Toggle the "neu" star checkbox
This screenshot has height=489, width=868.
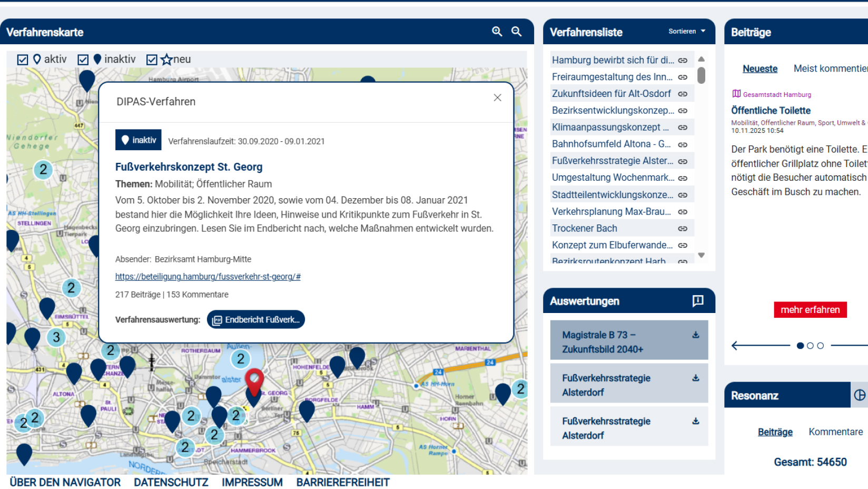point(153,59)
